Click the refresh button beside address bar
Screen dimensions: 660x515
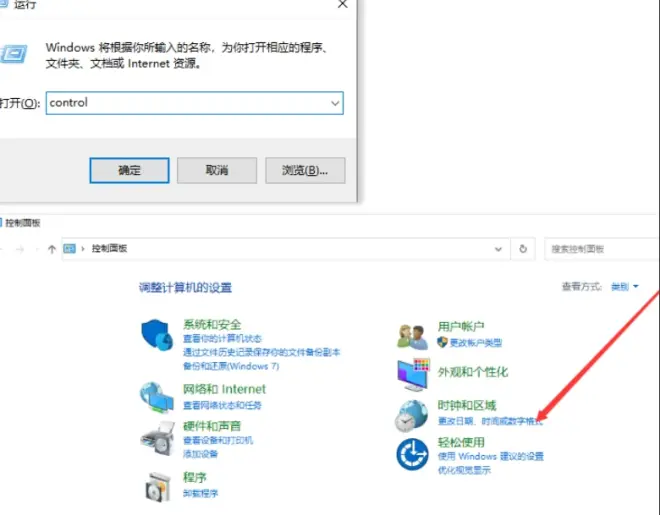[523, 249]
